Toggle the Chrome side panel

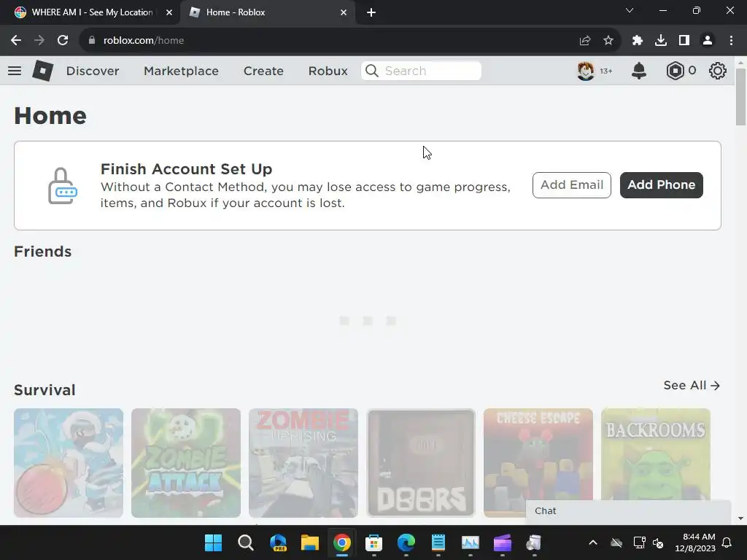tap(684, 41)
